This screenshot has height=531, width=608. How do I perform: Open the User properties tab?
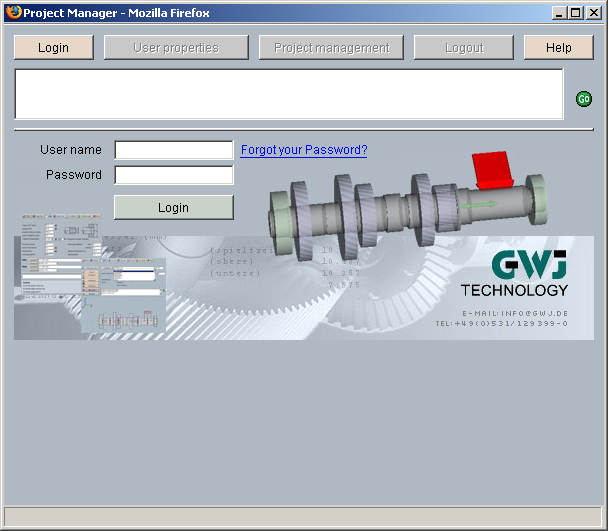pyautogui.click(x=176, y=48)
